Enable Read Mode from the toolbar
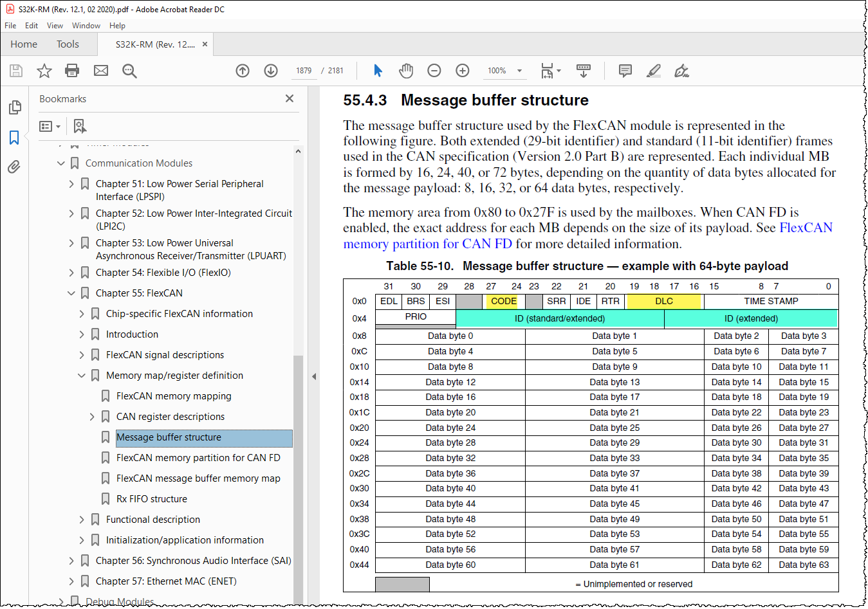 pyautogui.click(x=584, y=71)
